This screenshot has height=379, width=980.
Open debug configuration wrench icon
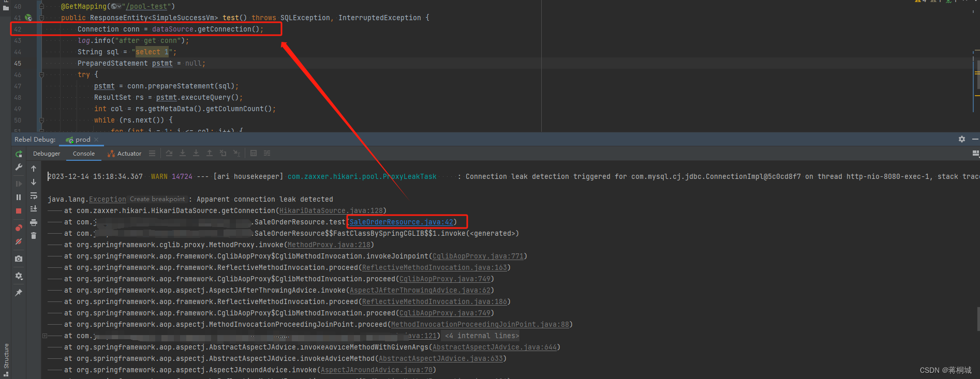pyautogui.click(x=19, y=167)
